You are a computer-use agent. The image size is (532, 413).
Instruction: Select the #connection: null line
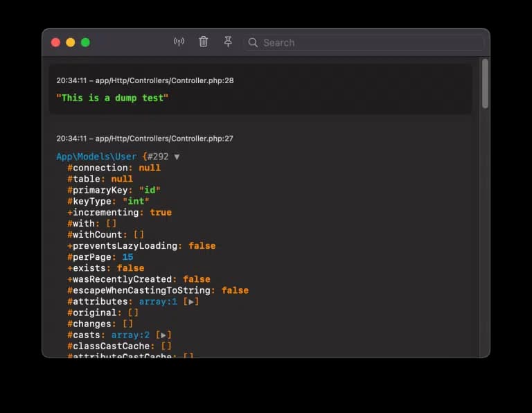[x=114, y=168]
